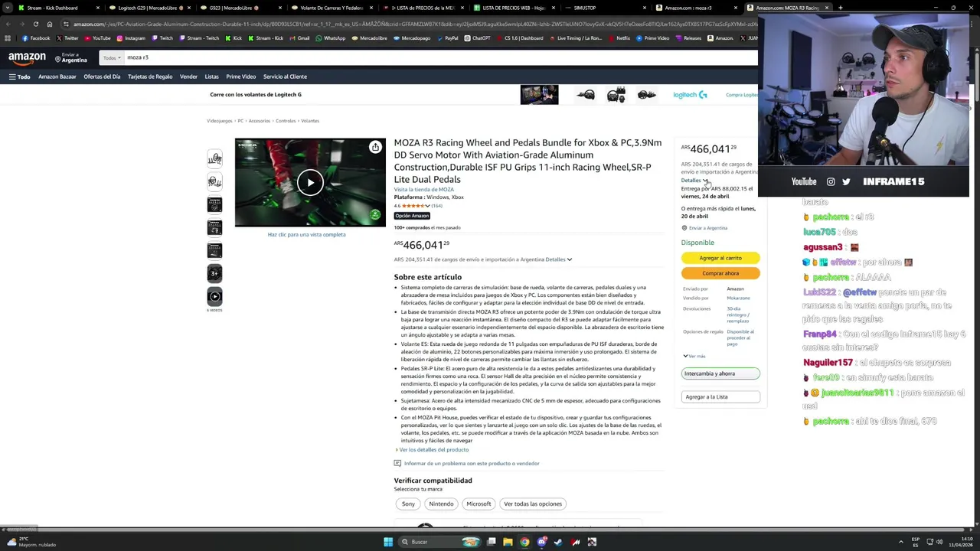Visit Visita la tienda de MOZA link

[423, 189]
